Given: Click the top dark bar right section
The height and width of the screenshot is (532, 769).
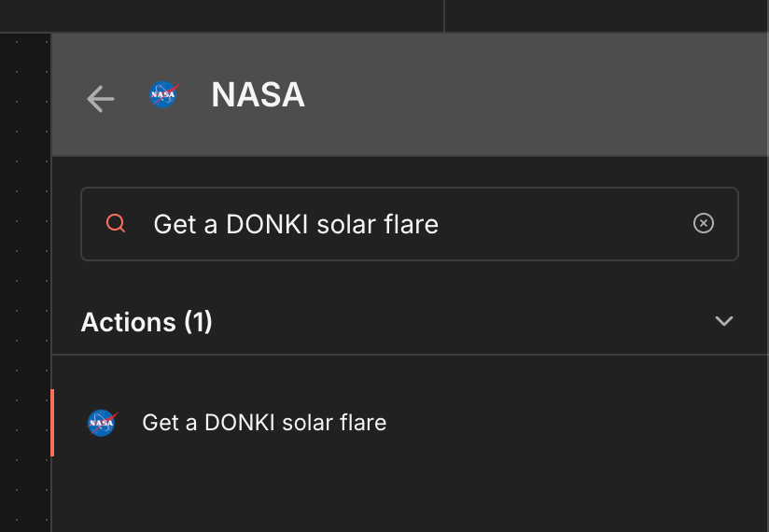Looking at the screenshot, I should click(607, 15).
